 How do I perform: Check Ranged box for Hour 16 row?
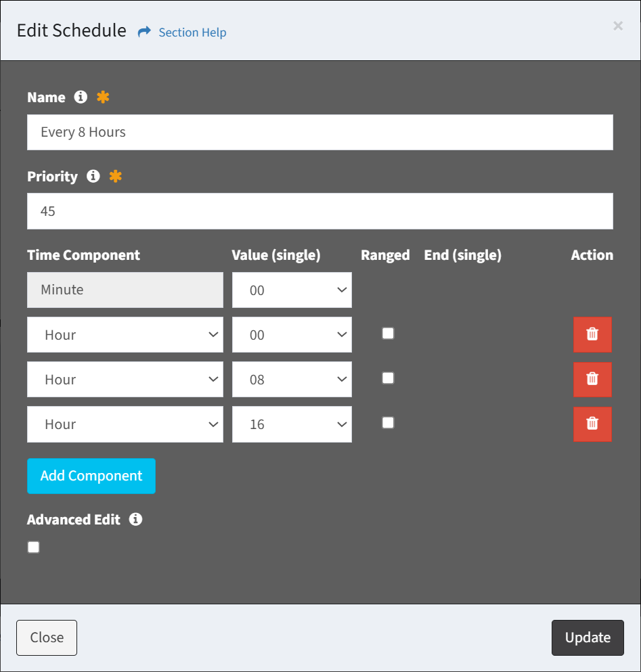tap(388, 422)
